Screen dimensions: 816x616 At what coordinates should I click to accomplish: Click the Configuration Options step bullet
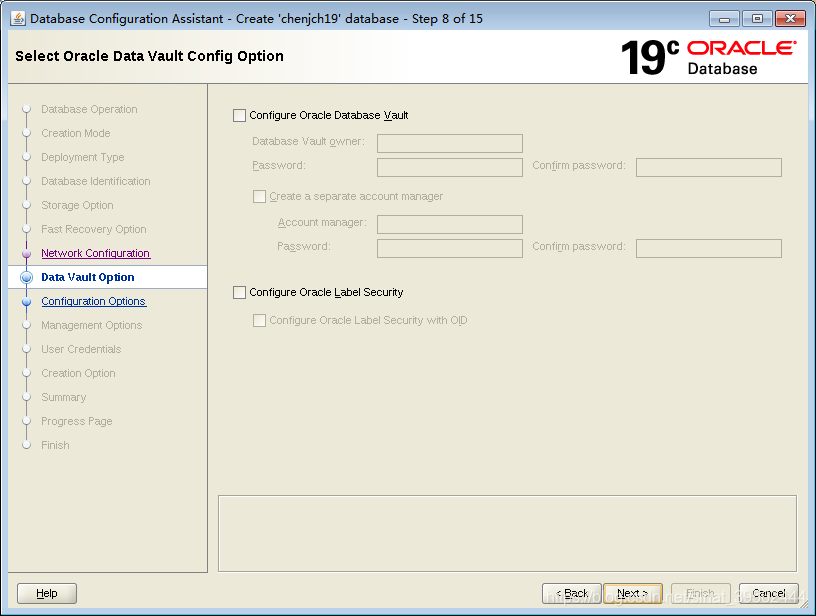click(27, 301)
